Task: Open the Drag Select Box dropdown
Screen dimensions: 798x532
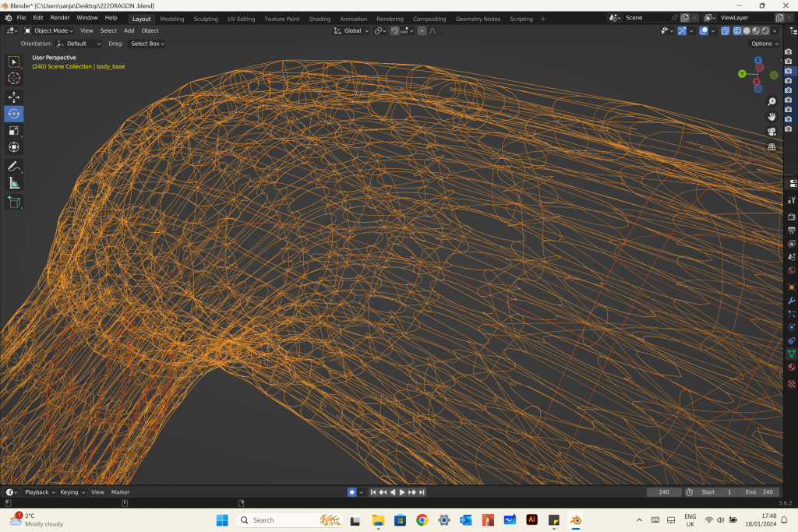Action: (x=147, y=44)
